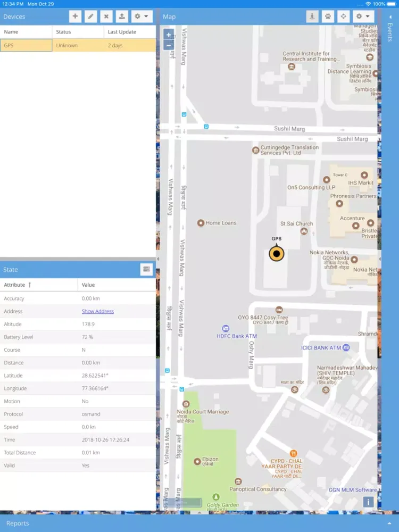
Task: Zoom in the map with plus button
Action: pos(169,35)
